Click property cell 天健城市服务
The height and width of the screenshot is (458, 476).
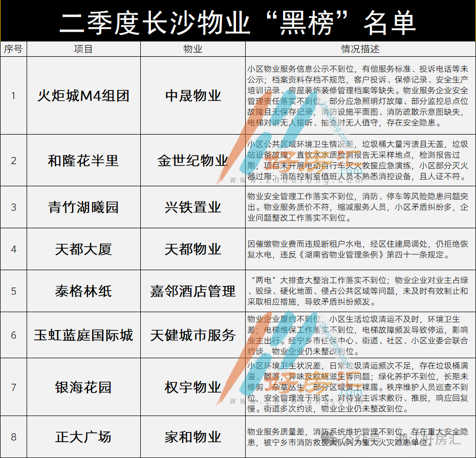pos(193,335)
